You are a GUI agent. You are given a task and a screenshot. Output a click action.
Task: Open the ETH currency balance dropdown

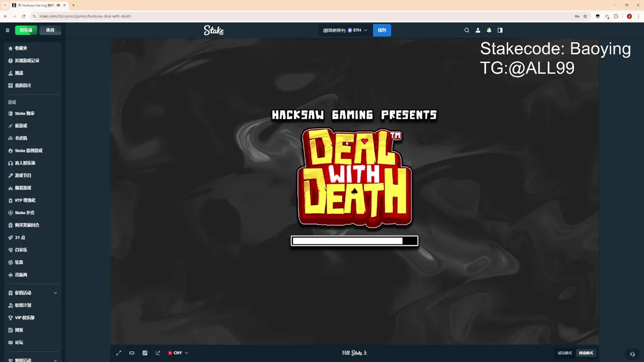[x=345, y=30]
